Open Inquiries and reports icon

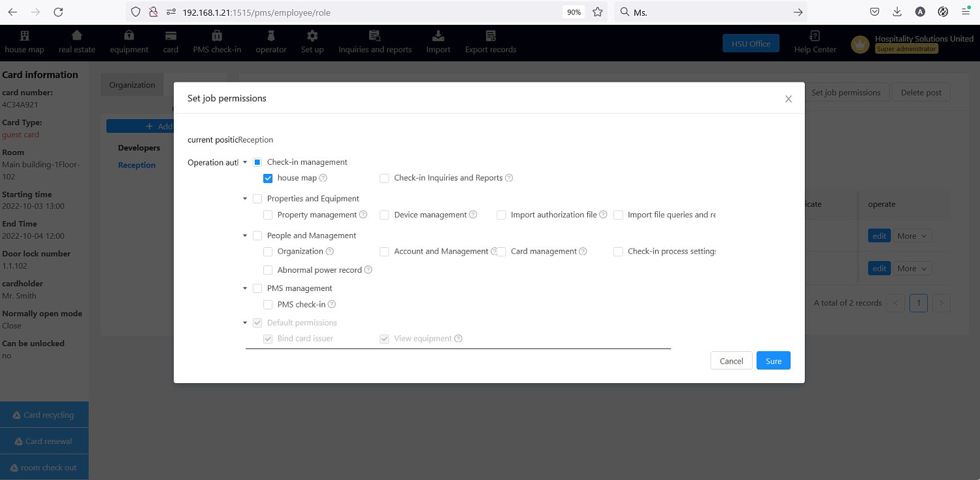[374, 36]
